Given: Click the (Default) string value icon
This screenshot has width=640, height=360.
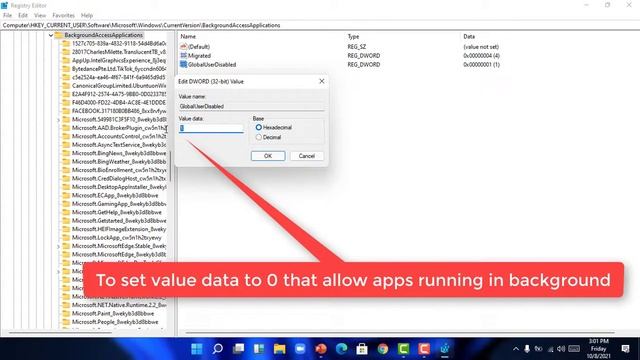Looking at the screenshot, I should (183, 47).
